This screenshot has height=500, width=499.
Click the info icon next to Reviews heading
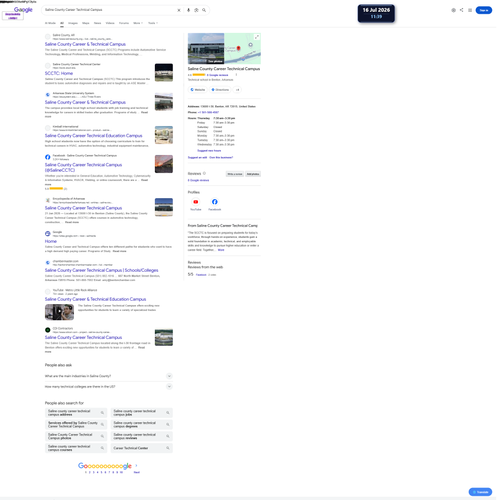coord(204,174)
